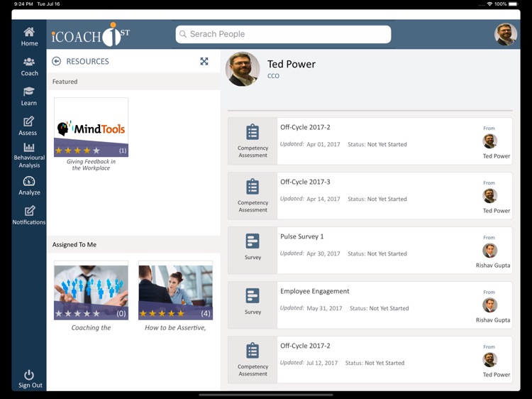
Task: Click Coaching the caption text
Action: pos(91,328)
